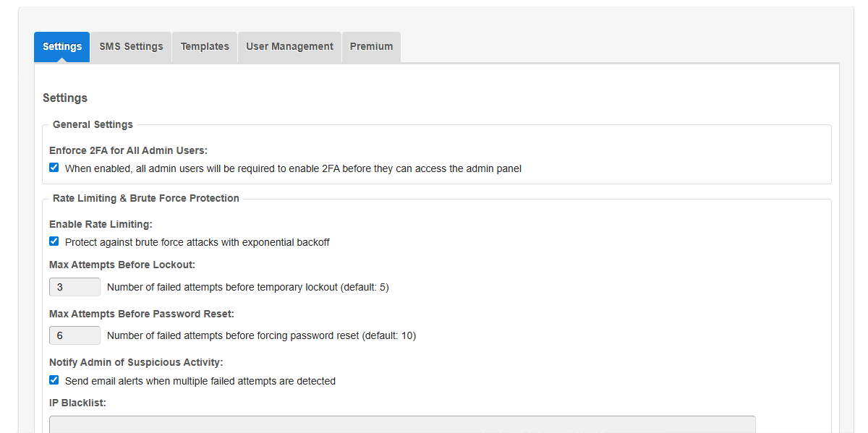
Task: Go to the User Management tab
Action: click(x=289, y=47)
